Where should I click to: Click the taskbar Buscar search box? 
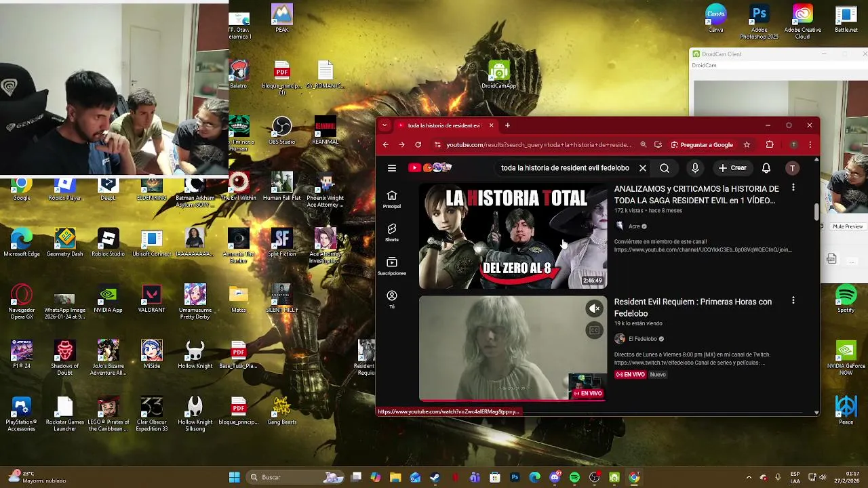coord(294,477)
